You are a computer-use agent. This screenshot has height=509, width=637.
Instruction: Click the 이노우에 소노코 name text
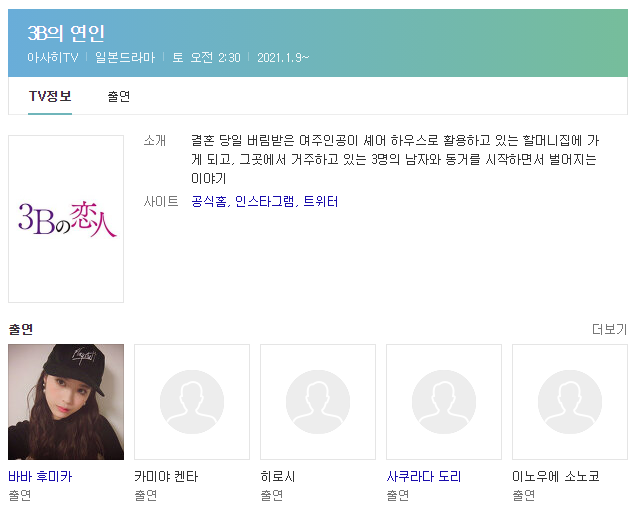pos(556,476)
